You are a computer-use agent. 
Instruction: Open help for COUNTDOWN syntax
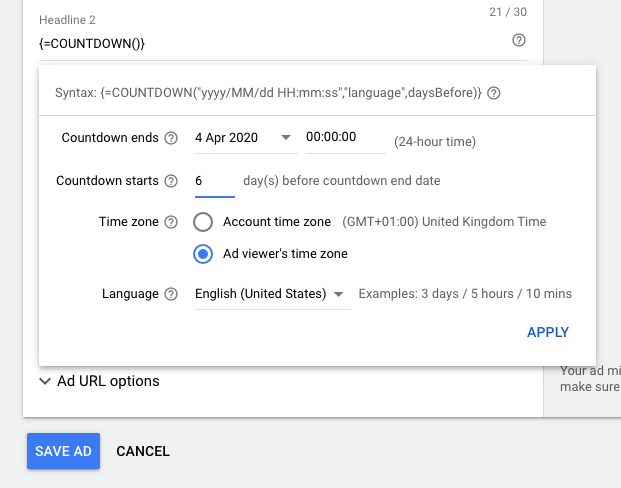pos(494,93)
